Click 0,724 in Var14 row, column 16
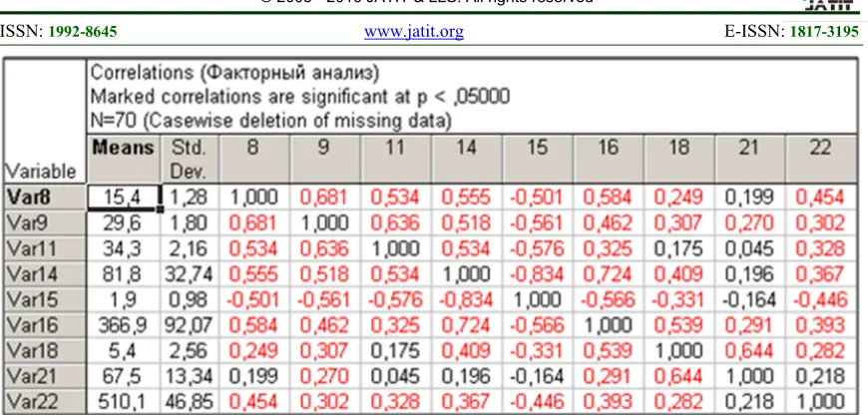The height and width of the screenshot is (415, 868). pos(609,274)
